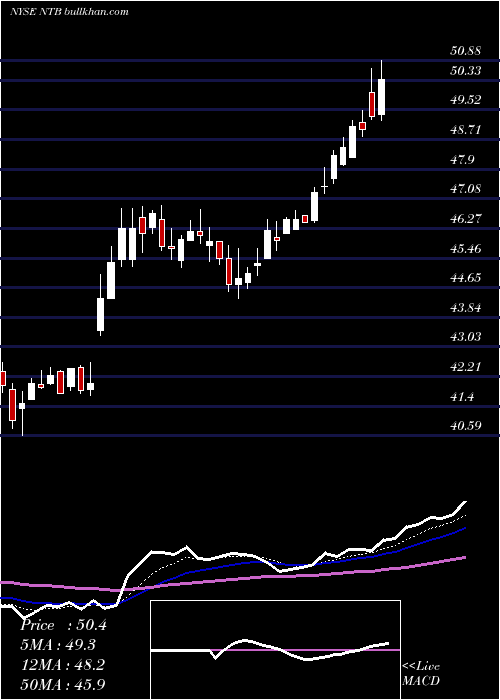This screenshot has height=700, width=500.
Task: Click the 47.08 price axis label
Action: point(466,189)
